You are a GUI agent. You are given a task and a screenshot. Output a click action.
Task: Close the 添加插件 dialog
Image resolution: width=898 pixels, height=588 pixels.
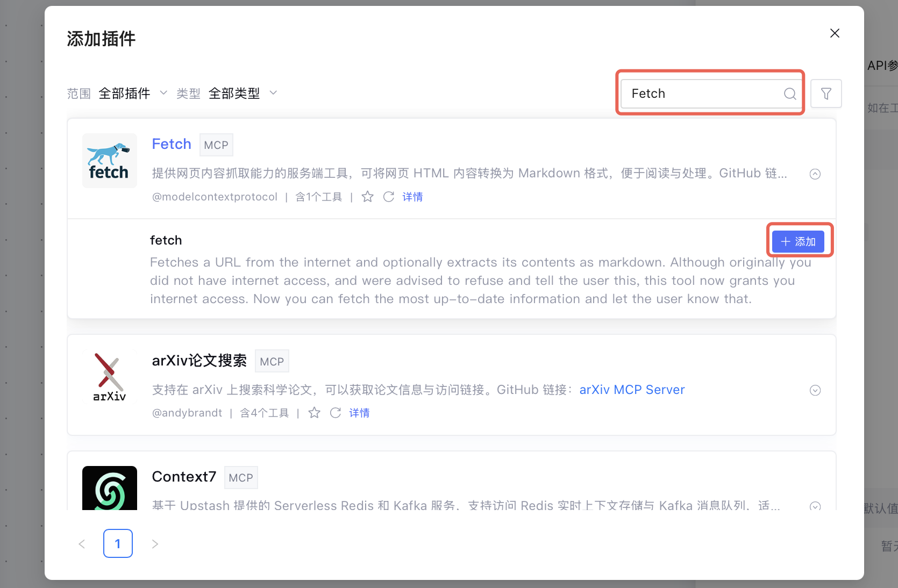pos(835,33)
